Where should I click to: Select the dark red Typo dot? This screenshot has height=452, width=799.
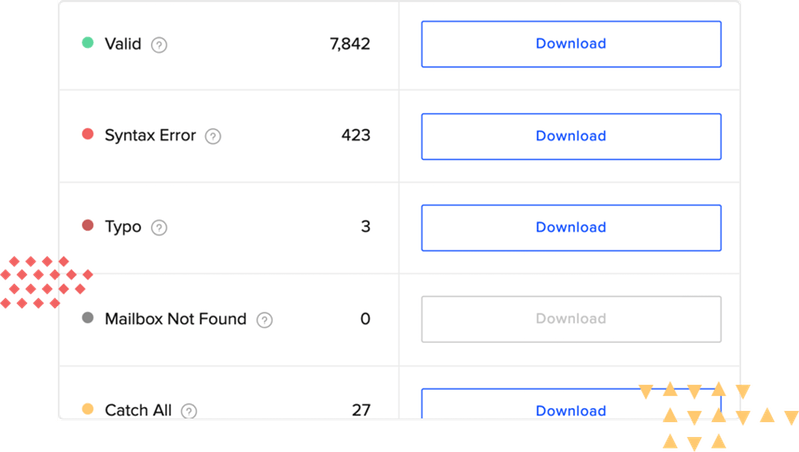(87, 227)
